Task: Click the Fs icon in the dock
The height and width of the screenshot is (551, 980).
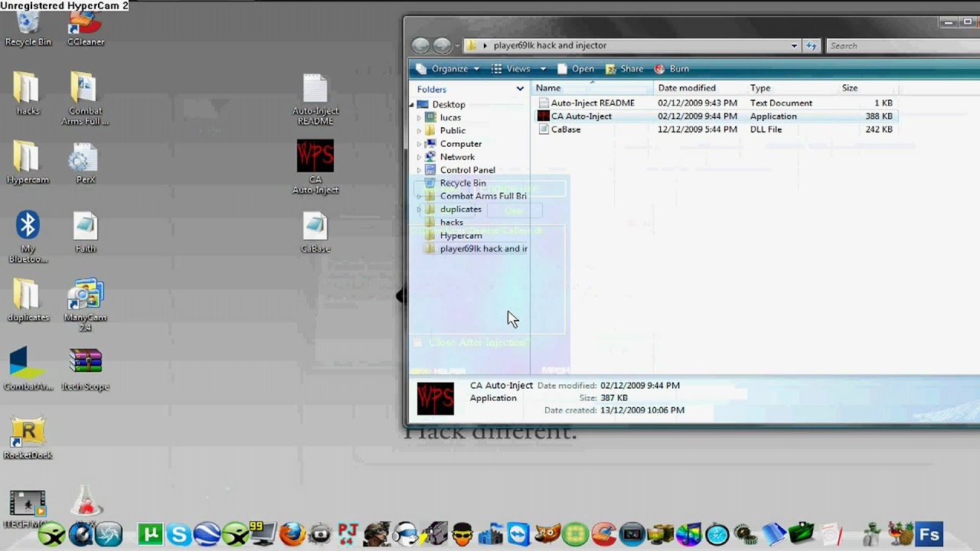Action: coord(929,534)
